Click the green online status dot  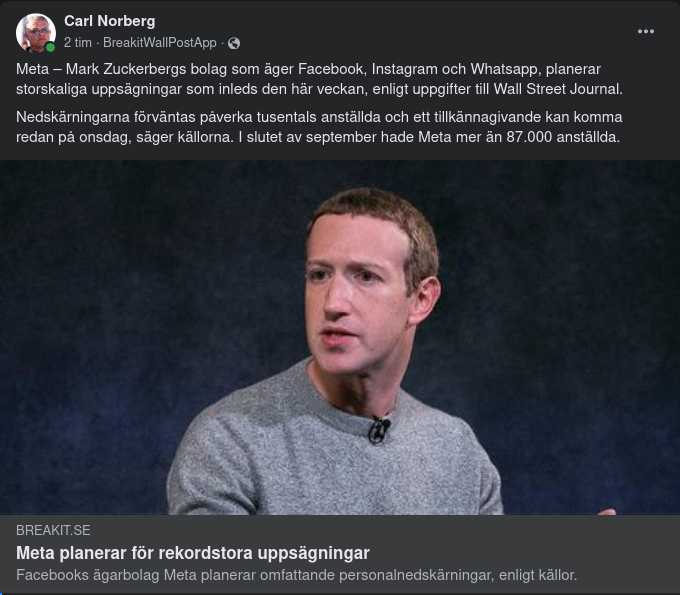click(x=50, y=47)
